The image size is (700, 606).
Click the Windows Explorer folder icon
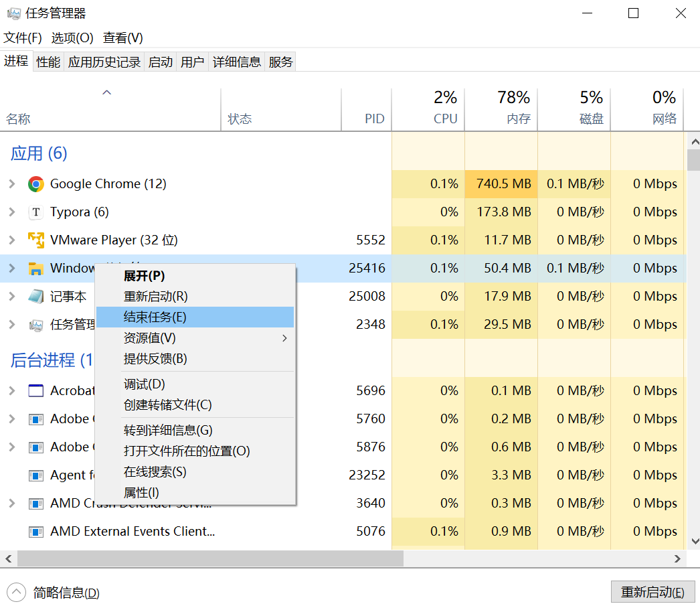click(x=35, y=269)
